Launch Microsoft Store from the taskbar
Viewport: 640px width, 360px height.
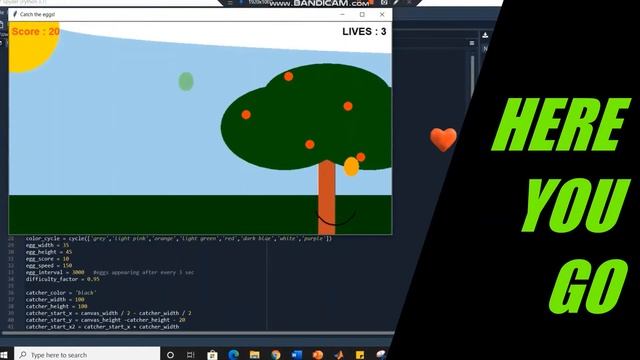(212, 355)
